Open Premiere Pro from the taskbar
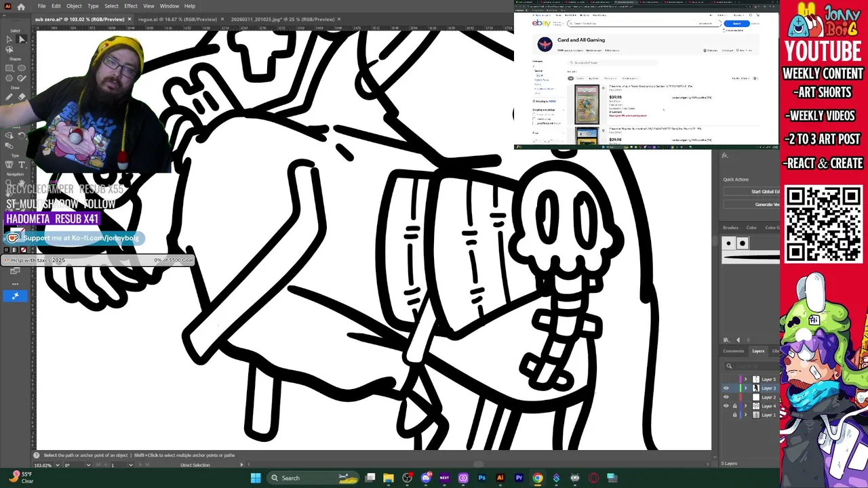 519,478
